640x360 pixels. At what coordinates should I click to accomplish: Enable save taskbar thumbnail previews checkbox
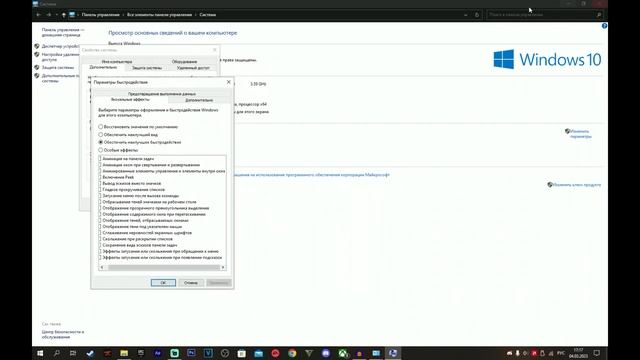(x=100, y=245)
